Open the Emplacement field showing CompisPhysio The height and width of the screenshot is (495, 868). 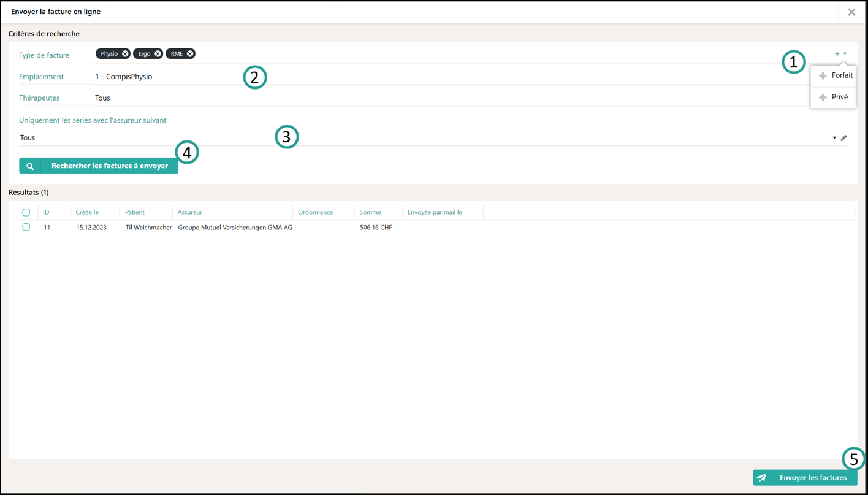coord(124,77)
